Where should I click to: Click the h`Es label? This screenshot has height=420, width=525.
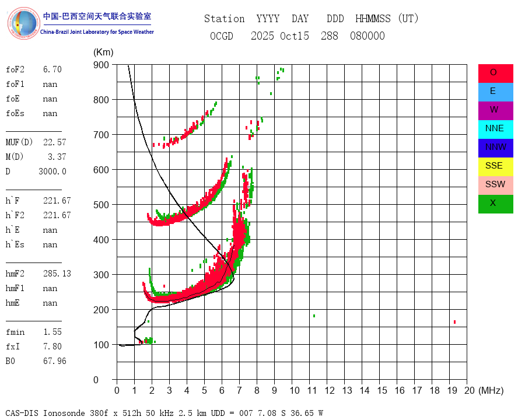(15, 244)
